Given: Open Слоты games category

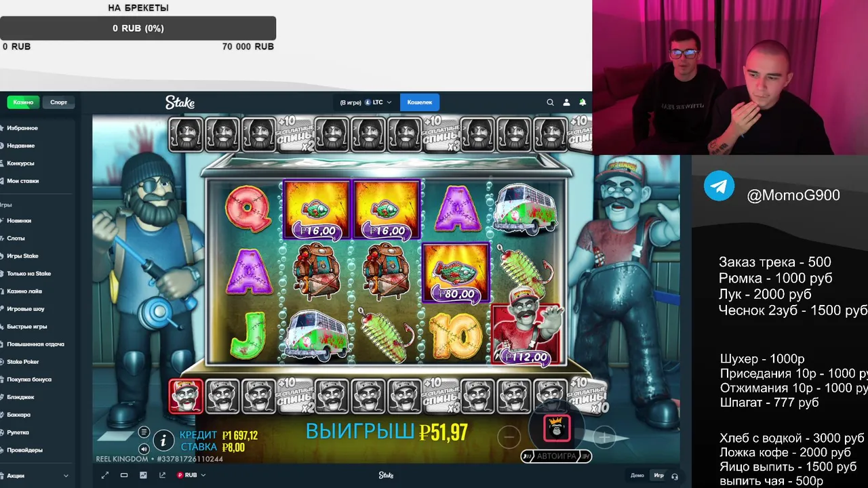Looking at the screenshot, I should pos(16,239).
